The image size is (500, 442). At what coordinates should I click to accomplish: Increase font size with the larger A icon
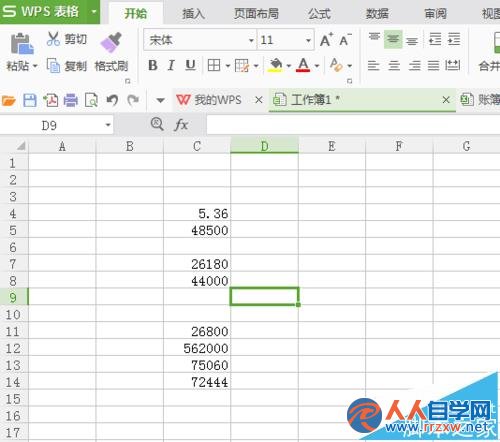326,40
